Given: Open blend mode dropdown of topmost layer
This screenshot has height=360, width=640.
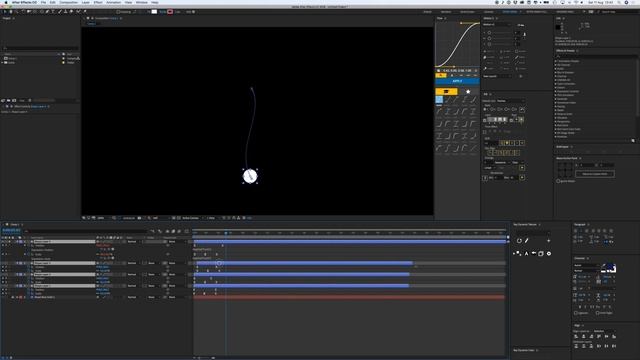Looking at the screenshot, I should click(134, 242).
